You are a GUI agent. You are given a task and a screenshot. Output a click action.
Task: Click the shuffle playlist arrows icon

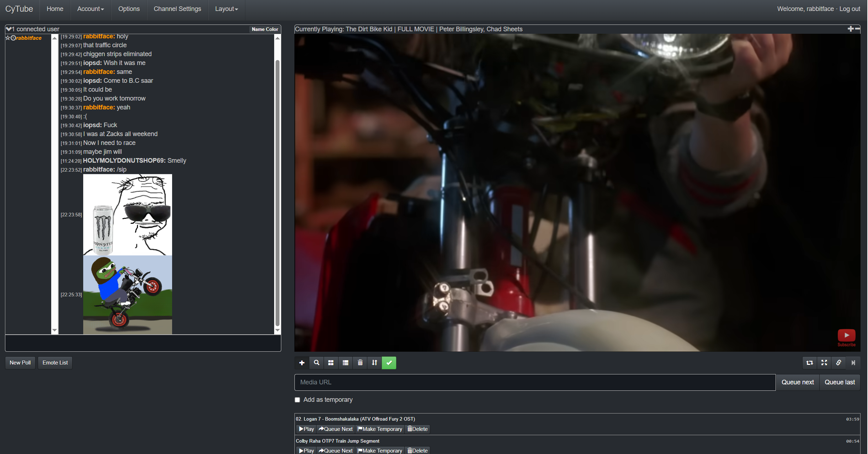(x=374, y=363)
